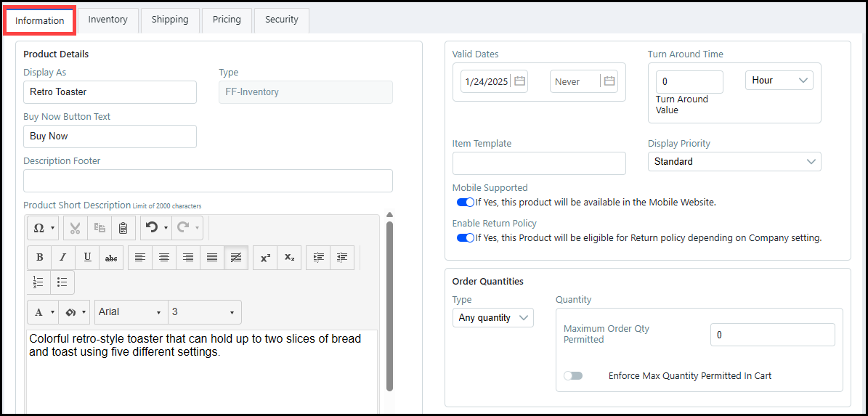This screenshot has width=868, height=416.
Task: Center align the description text
Action: pyautogui.click(x=164, y=258)
